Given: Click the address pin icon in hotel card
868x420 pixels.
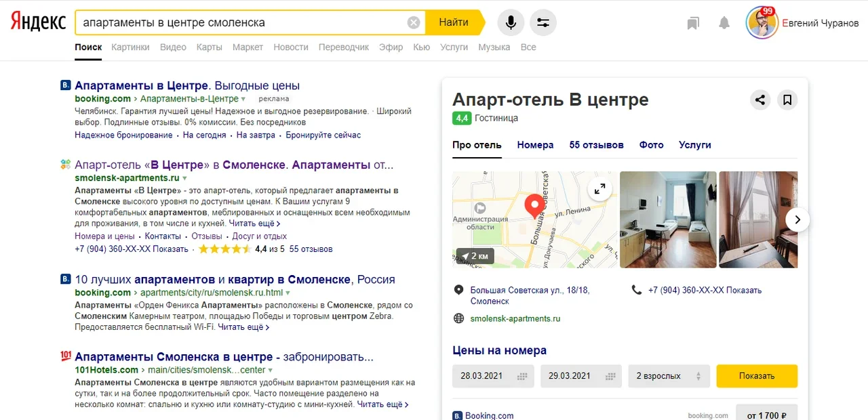Looking at the screenshot, I should [x=458, y=290].
